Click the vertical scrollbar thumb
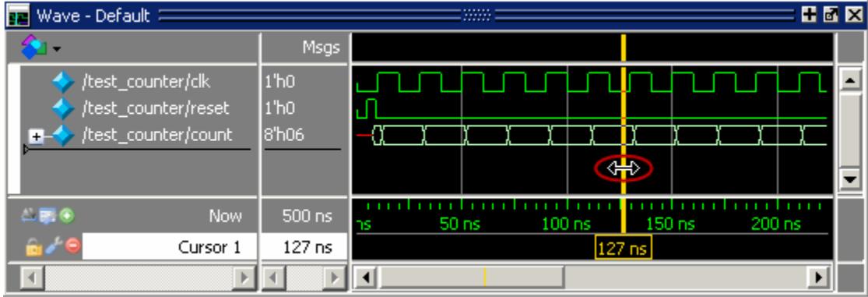The image size is (868, 297). pos(850,130)
